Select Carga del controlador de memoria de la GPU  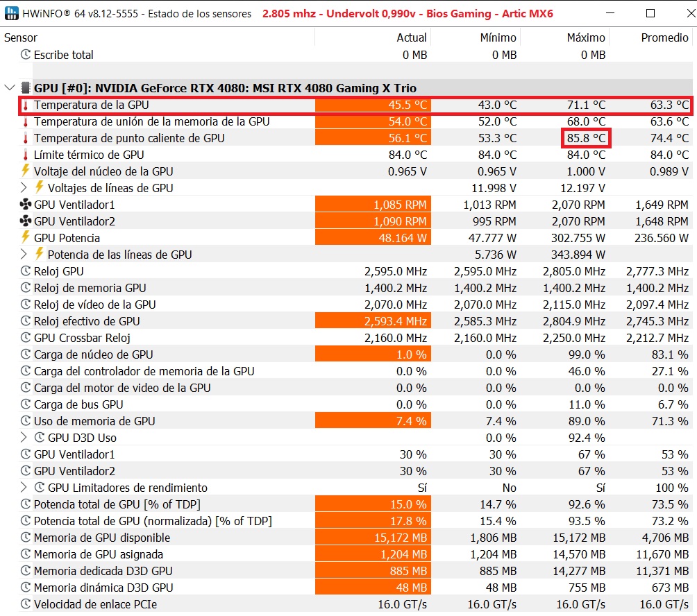[144, 371]
